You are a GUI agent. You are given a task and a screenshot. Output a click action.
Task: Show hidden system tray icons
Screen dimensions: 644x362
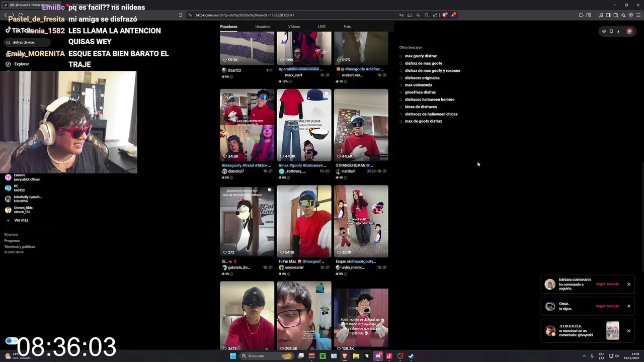pos(584,356)
